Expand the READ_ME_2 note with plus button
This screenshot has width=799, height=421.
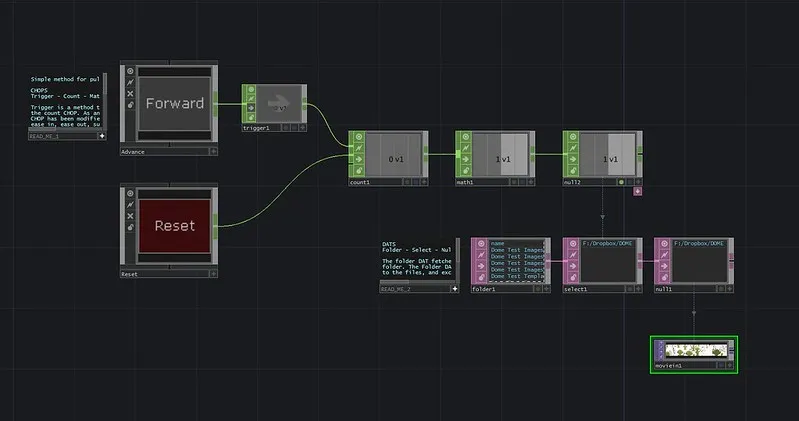pos(455,288)
